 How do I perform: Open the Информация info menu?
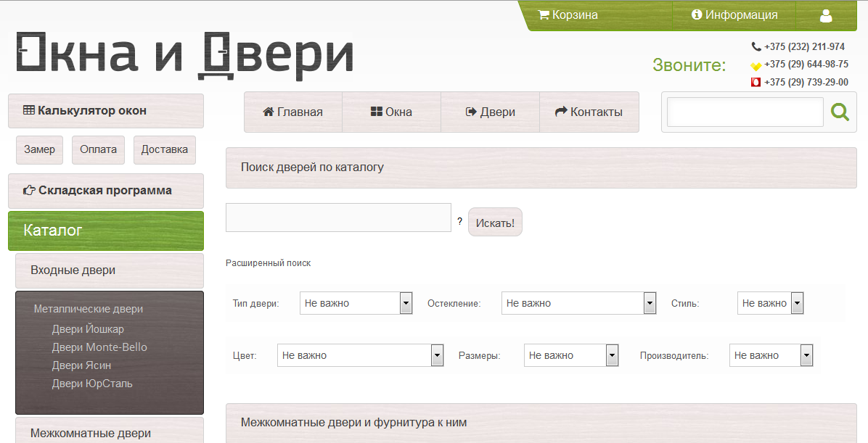point(734,15)
